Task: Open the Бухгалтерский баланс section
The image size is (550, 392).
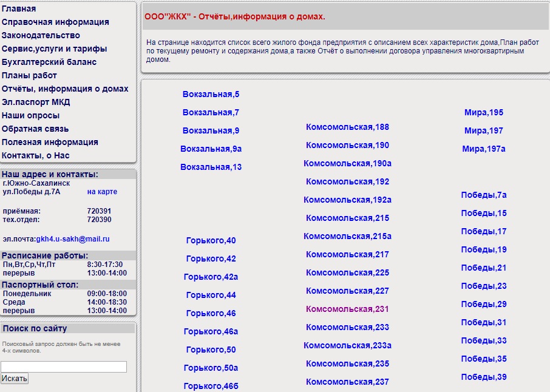Action: click(x=49, y=63)
